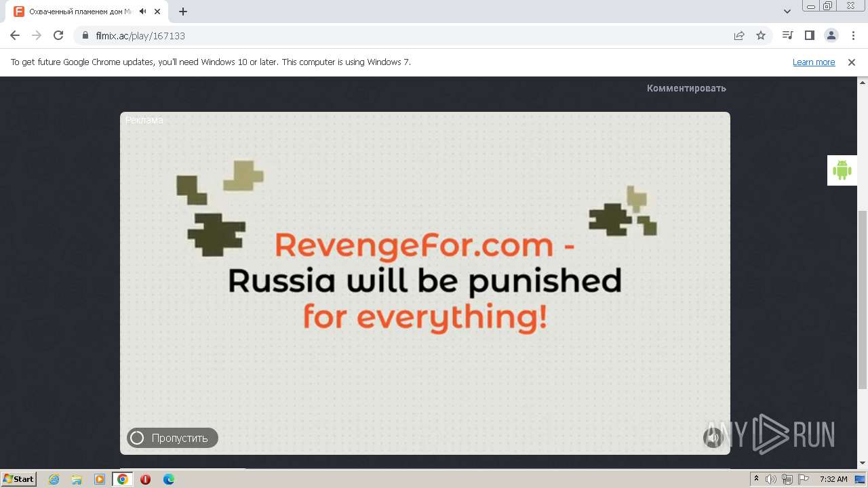Open Chrome three-dot menu
This screenshot has height=488, width=868.
point(852,35)
